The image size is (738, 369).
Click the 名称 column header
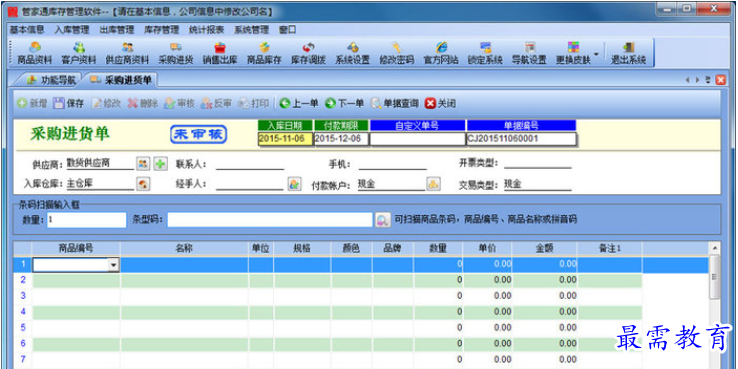click(184, 248)
